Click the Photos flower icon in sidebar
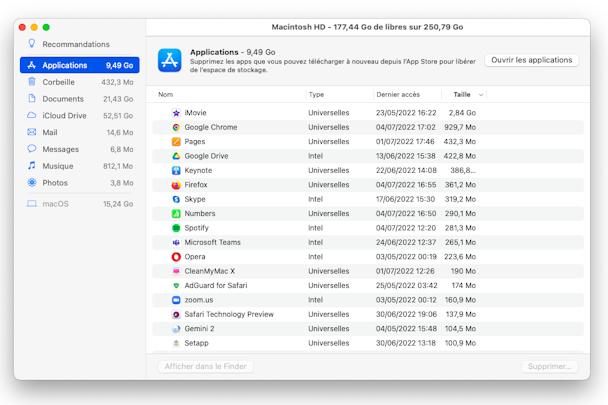This screenshot has width=608, height=405. [32, 182]
